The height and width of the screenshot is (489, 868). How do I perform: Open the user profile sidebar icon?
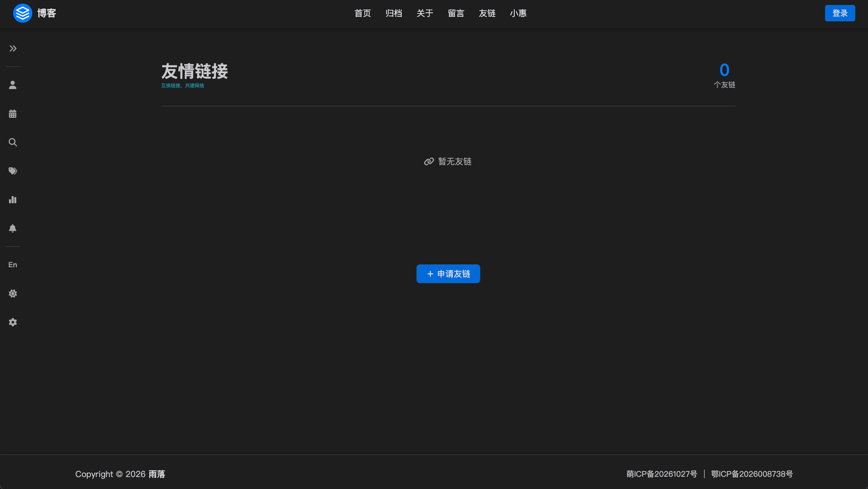pyautogui.click(x=13, y=85)
